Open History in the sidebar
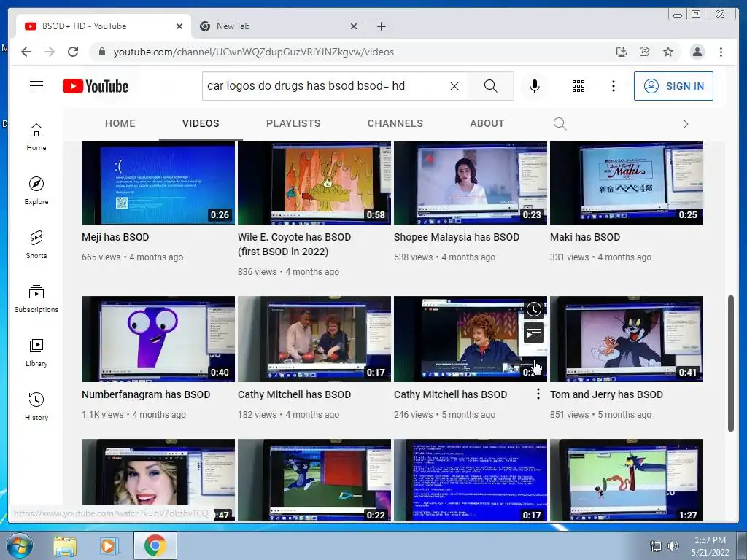Screen dimensions: 747x560 click(x=36, y=407)
